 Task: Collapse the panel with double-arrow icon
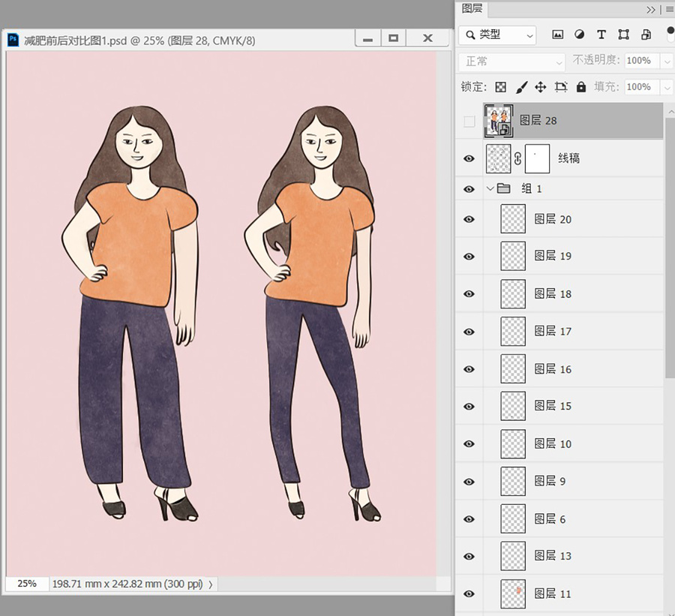[651, 10]
